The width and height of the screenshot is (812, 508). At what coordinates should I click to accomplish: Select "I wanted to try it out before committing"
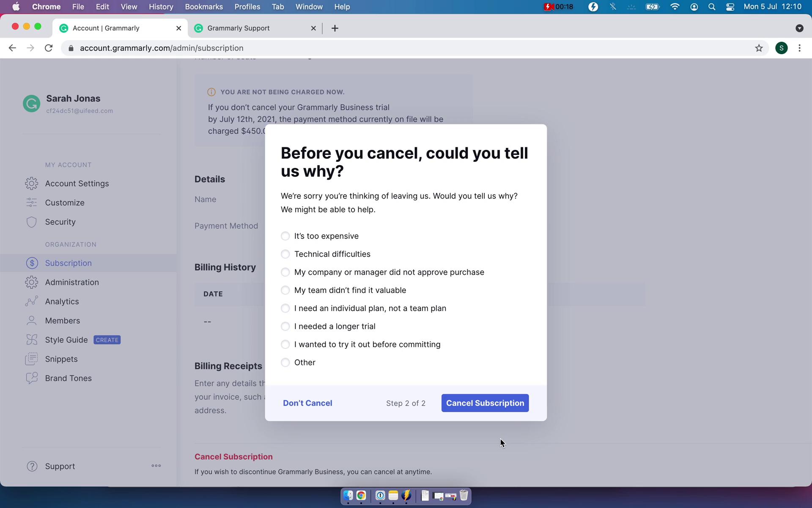(285, 345)
